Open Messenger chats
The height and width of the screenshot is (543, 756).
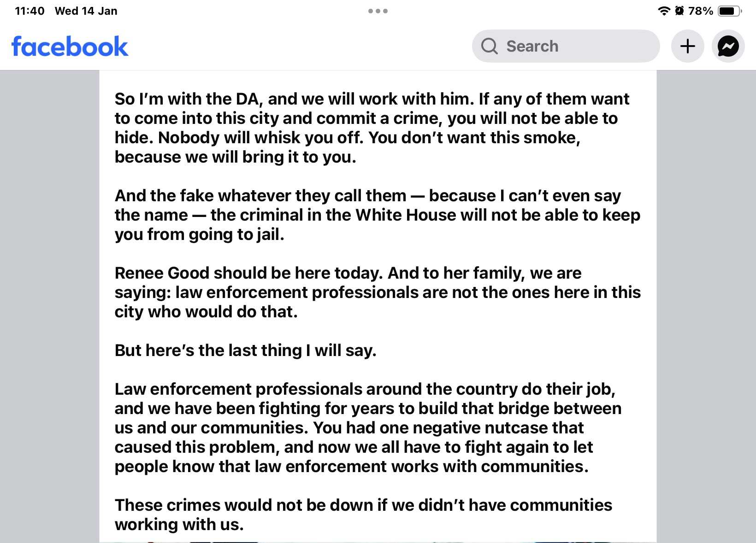coord(728,46)
